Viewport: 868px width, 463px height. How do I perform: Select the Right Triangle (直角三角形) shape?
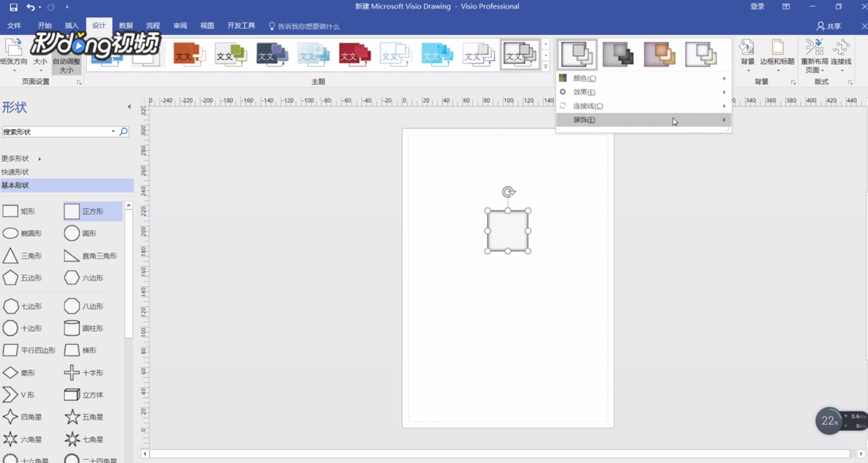tap(91, 256)
